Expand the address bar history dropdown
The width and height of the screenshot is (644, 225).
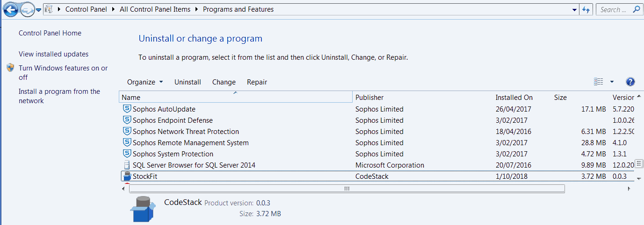(575, 10)
